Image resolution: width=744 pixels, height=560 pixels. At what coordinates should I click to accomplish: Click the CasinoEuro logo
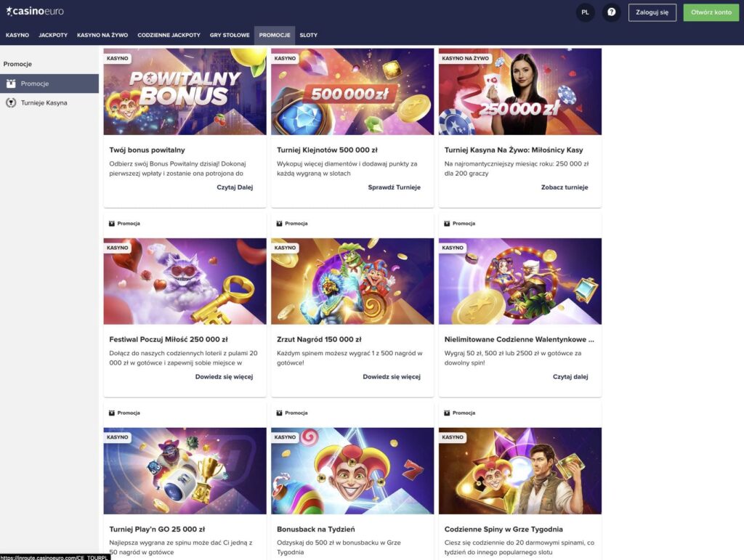tap(35, 12)
